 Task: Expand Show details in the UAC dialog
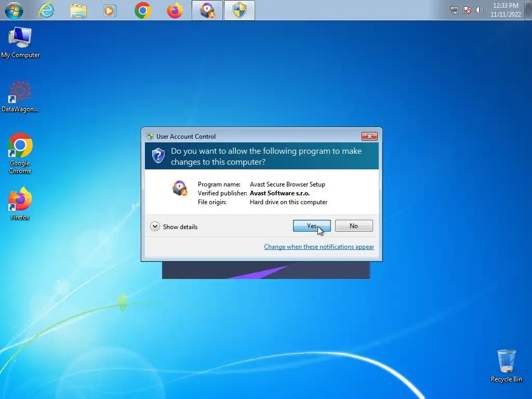coord(174,227)
